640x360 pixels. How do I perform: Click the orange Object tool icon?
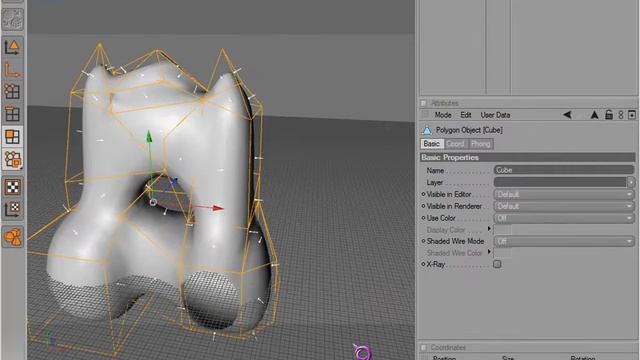pos(13,237)
